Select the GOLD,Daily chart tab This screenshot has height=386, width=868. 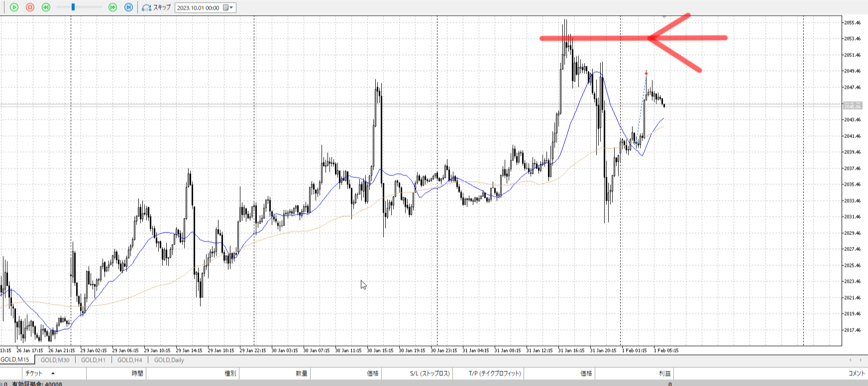(x=169, y=360)
